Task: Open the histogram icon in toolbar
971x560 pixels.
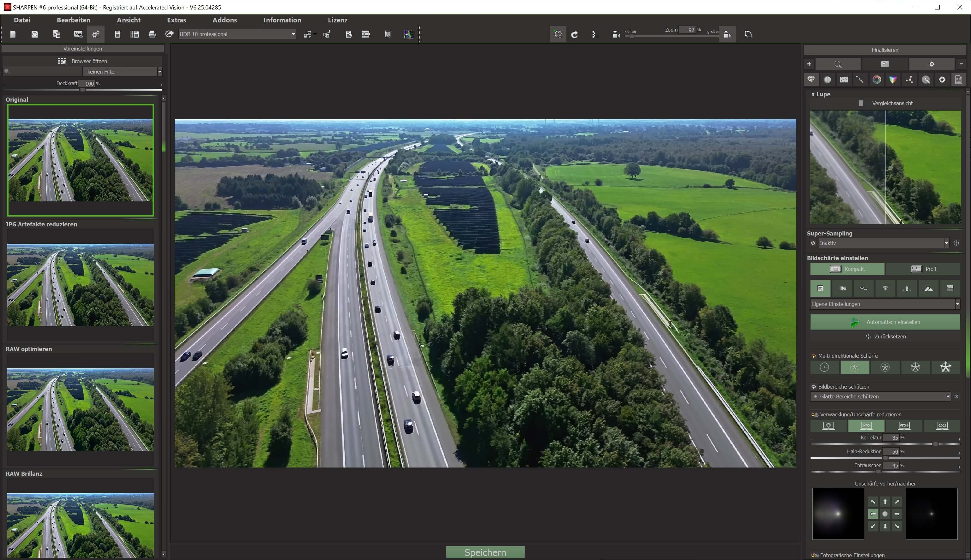Action: [408, 34]
